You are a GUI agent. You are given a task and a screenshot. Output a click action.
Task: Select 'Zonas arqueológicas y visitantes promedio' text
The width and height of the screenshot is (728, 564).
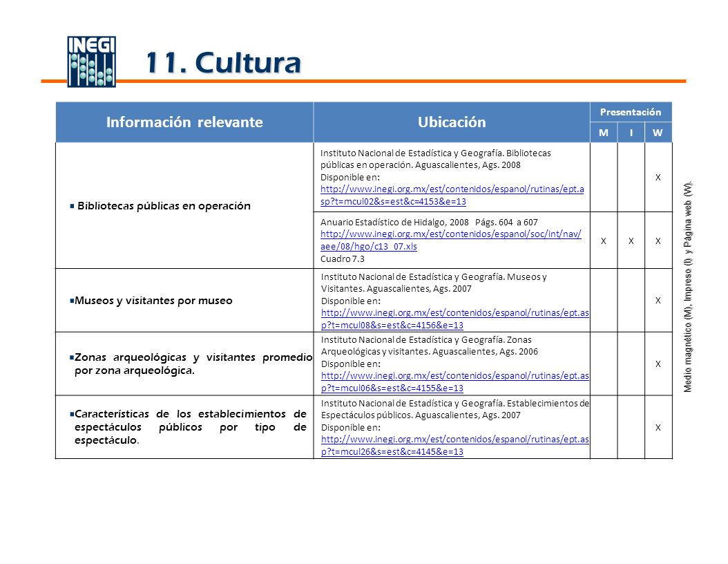pyautogui.click(x=193, y=357)
